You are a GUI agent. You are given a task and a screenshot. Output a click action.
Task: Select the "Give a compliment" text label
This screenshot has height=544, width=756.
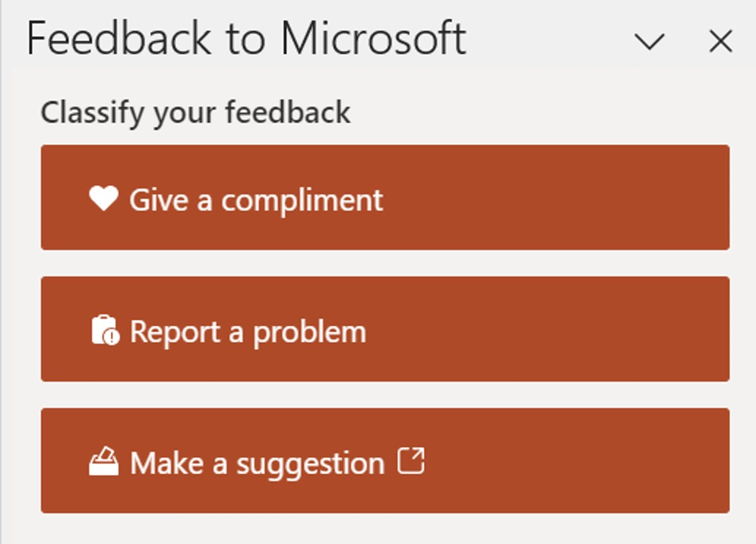point(256,200)
